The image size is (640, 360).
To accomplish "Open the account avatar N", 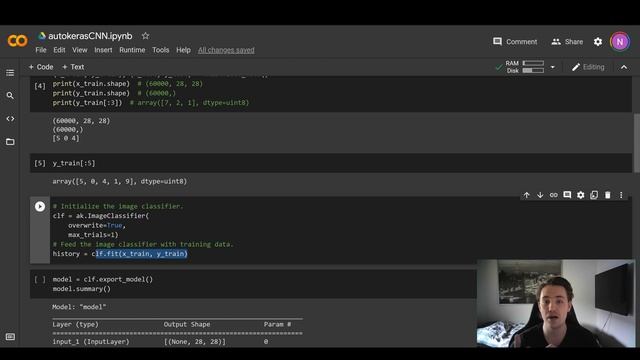I will 620,42.
